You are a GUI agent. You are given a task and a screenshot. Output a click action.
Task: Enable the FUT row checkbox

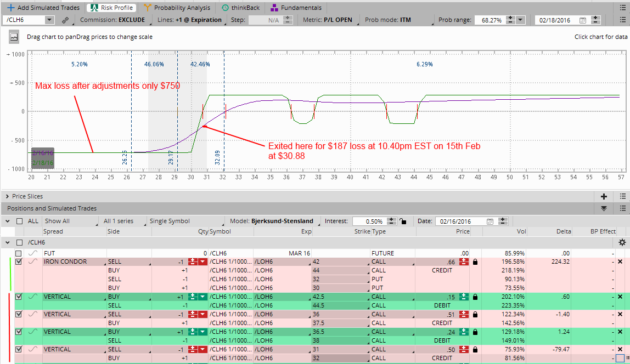(x=19, y=253)
